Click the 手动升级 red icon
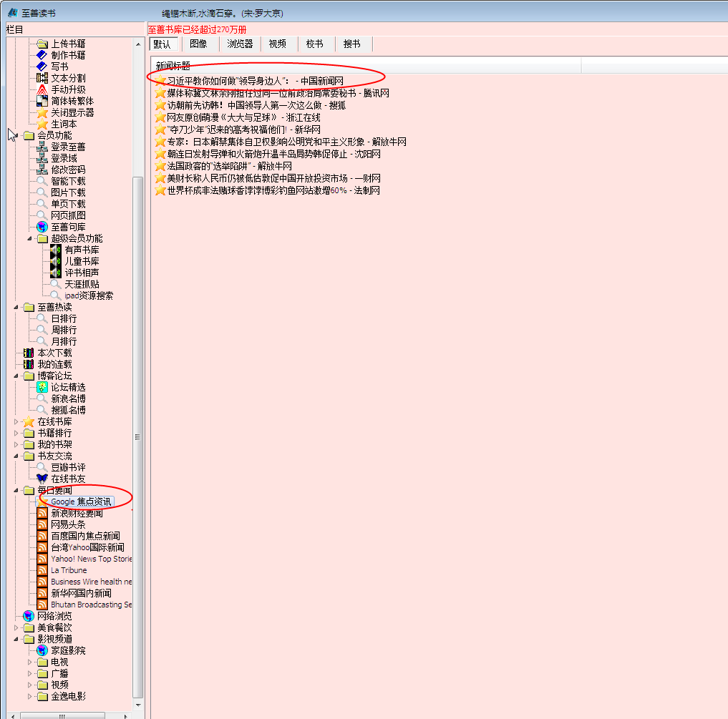Image resolution: width=728 pixels, height=719 pixels. 42,89
